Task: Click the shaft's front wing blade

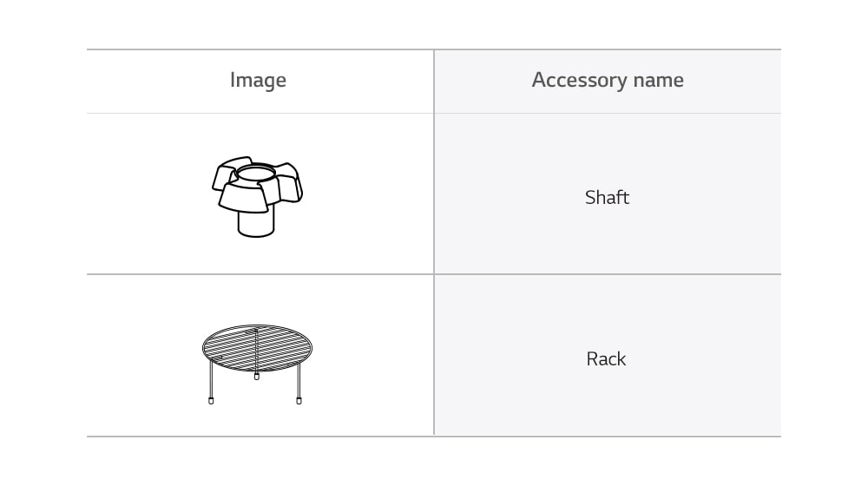Action: [x=245, y=196]
